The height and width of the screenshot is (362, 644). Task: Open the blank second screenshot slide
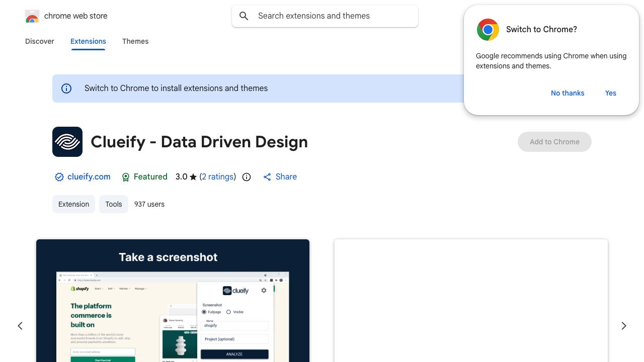coord(471,301)
